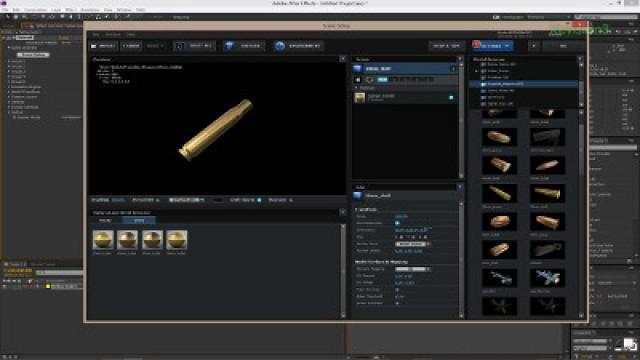
Task: Click the blue cube icon in Edit panel header
Action: coord(358,196)
